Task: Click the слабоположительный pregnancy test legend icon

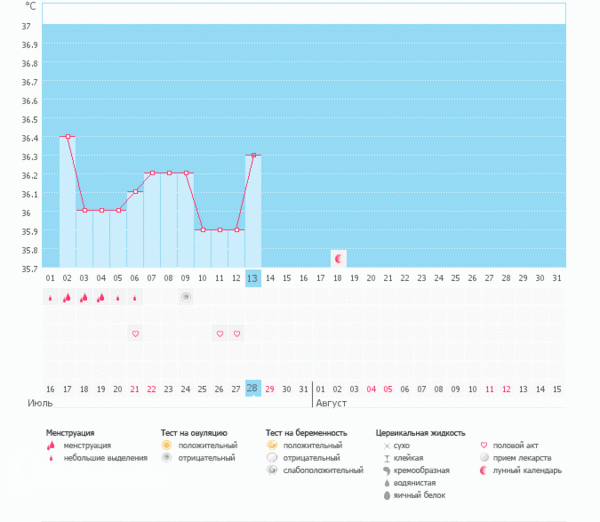Action: point(272,470)
